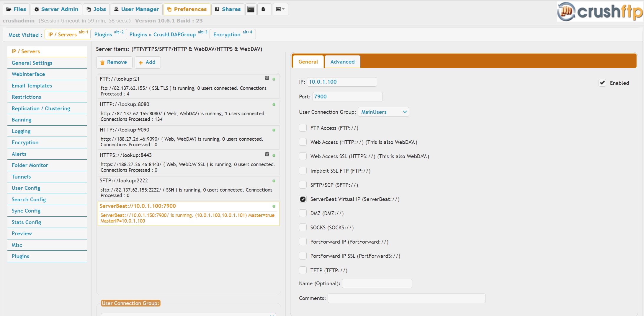This screenshot has height=316, width=644.
Task: Open Shares
Action: [228, 9]
